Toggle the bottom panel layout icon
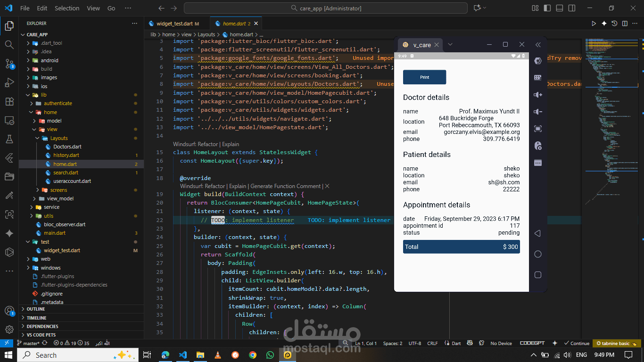 (559, 8)
